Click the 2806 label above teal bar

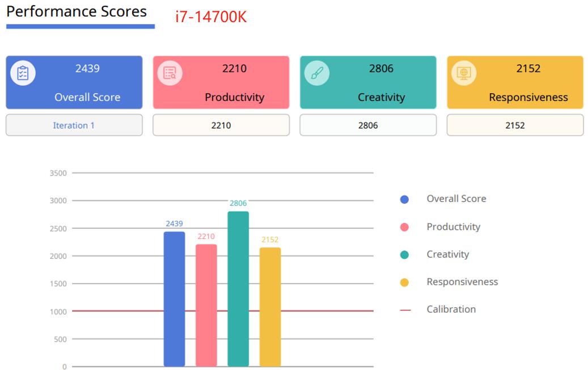coord(238,203)
